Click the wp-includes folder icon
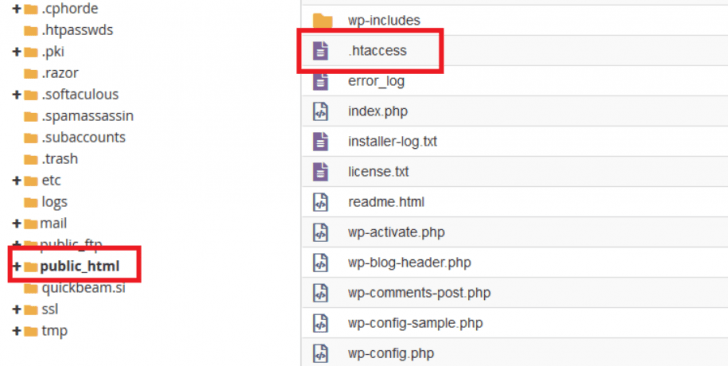 click(322, 20)
